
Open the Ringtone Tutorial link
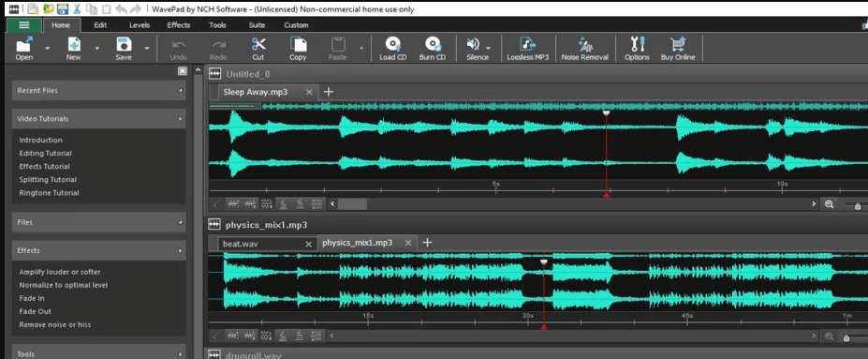[50, 193]
